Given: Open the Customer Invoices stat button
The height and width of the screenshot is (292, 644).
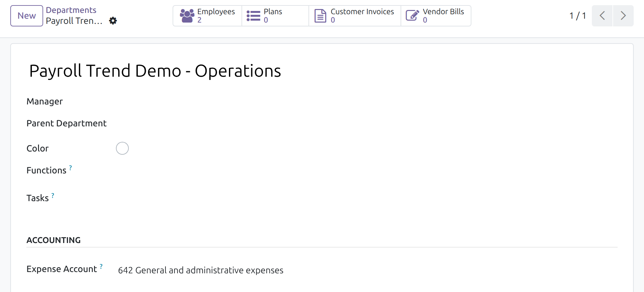Looking at the screenshot, I should [x=355, y=16].
